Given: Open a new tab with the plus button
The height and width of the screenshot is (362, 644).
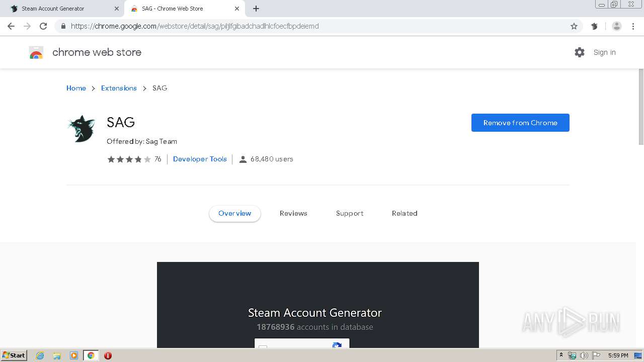Looking at the screenshot, I should 256,9.
